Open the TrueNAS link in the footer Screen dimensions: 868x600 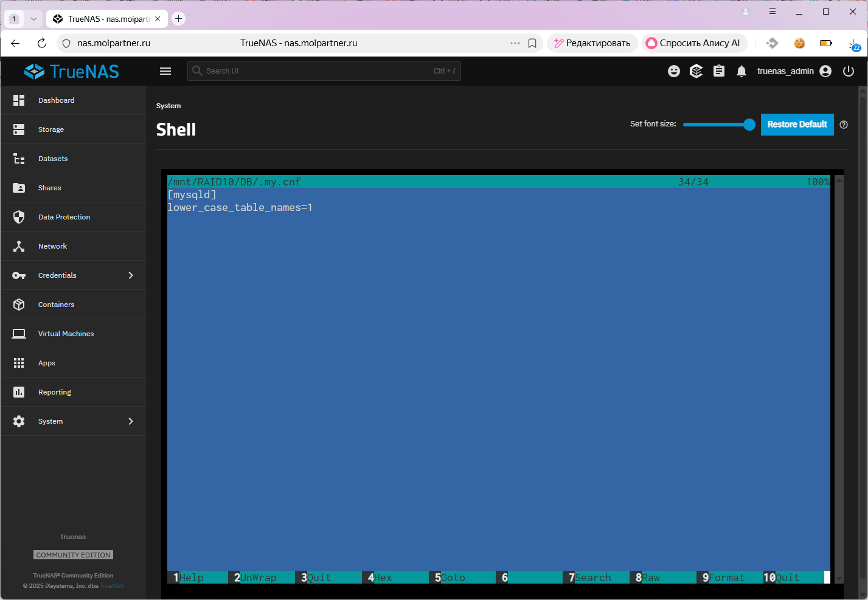tap(112, 585)
